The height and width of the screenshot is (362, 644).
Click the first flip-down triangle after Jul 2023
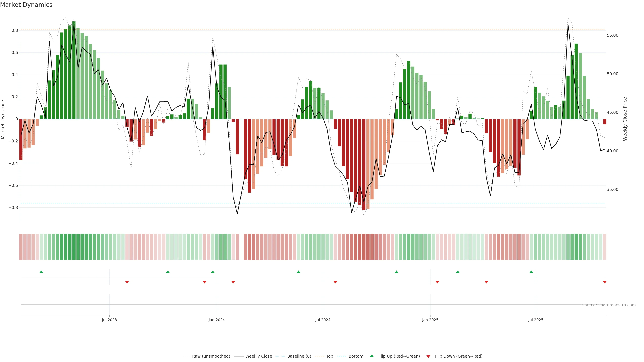pos(127,282)
